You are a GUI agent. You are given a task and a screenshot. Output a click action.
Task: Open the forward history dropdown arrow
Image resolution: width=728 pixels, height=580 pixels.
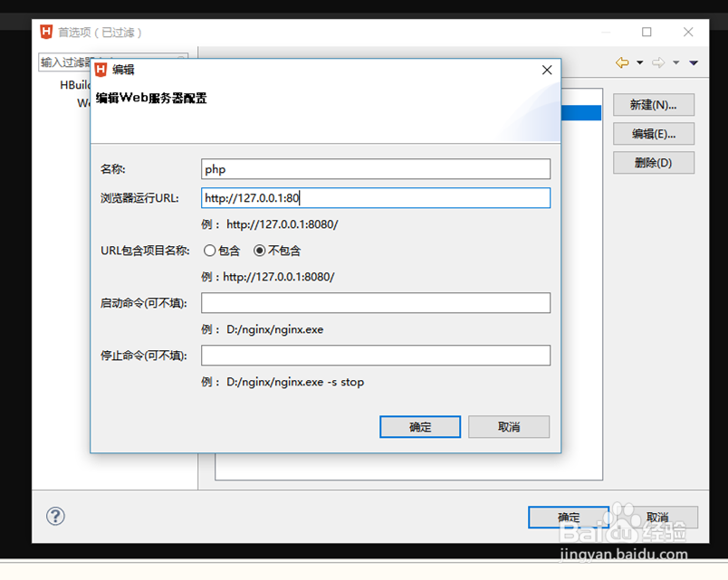click(x=676, y=62)
